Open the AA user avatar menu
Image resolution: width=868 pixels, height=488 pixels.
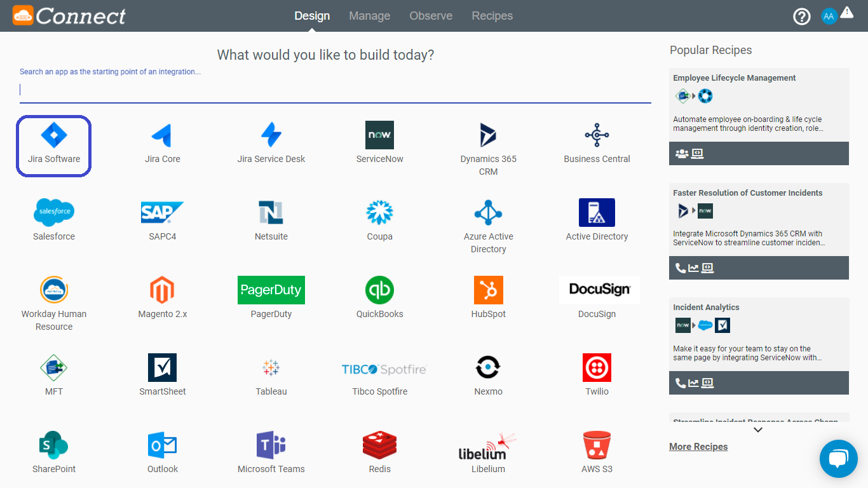[829, 17]
